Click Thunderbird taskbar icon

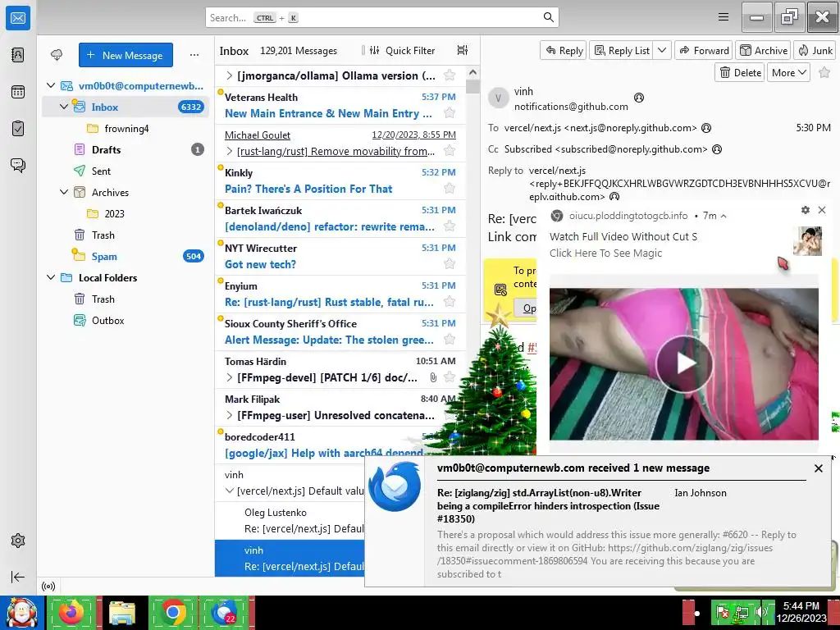pyautogui.click(x=224, y=612)
